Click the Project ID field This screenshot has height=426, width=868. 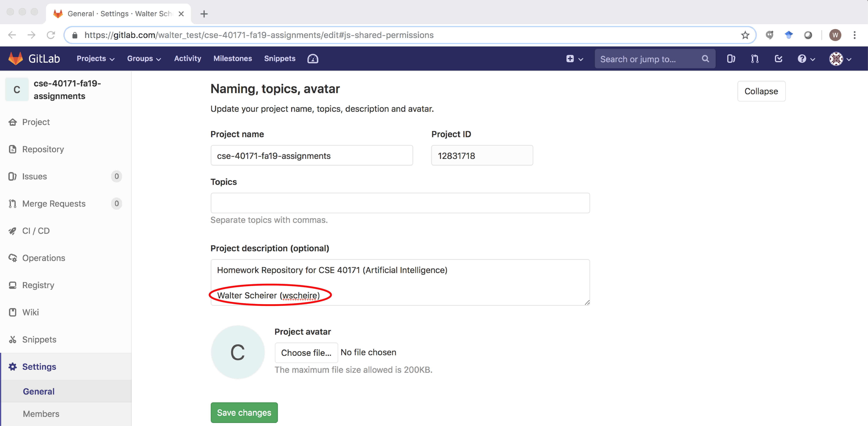point(482,155)
